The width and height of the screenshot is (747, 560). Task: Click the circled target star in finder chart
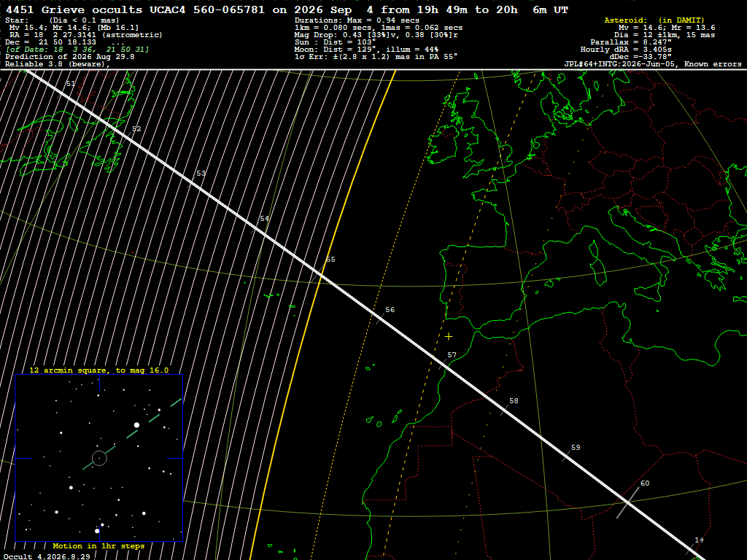99,458
